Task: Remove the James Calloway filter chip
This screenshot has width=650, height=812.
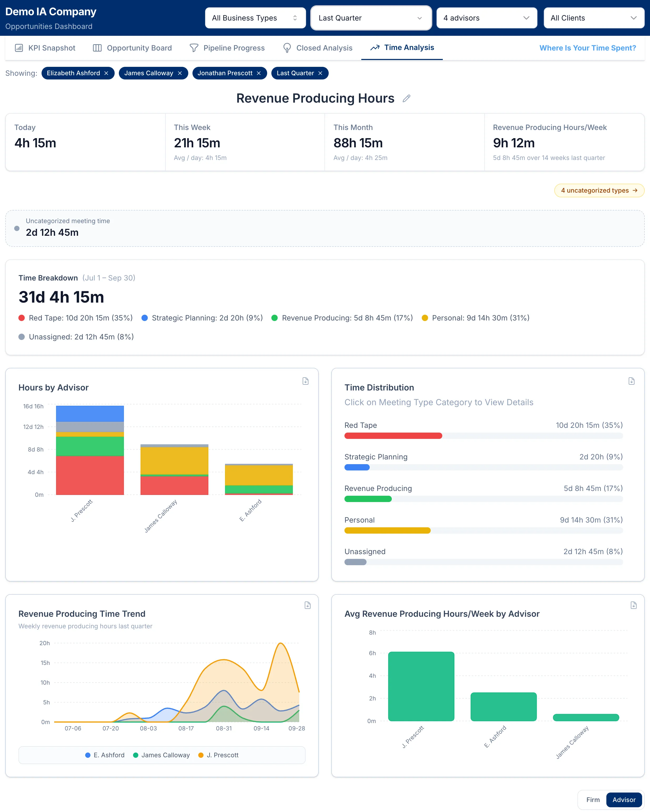Action: pyautogui.click(x=180, y=73)
